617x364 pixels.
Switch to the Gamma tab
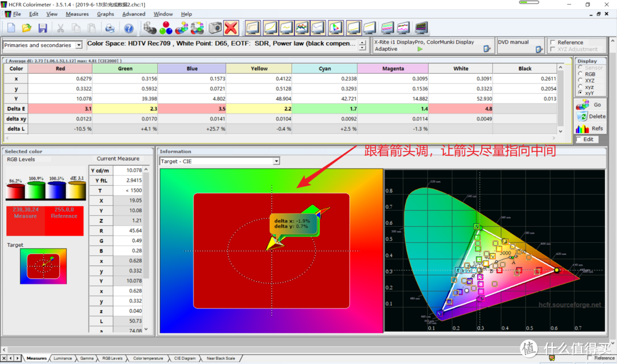pyautogui.click(x=87, y=358)
